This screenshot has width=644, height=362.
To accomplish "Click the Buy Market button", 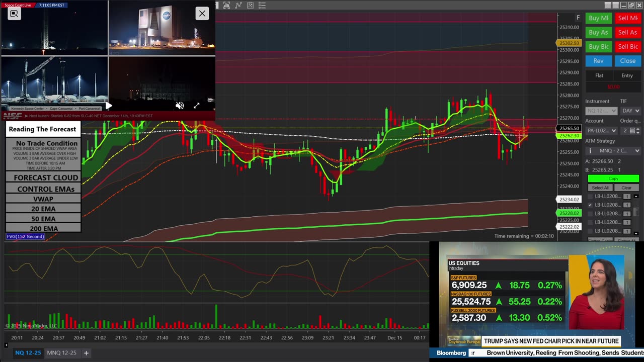I will tap(598, 18).
